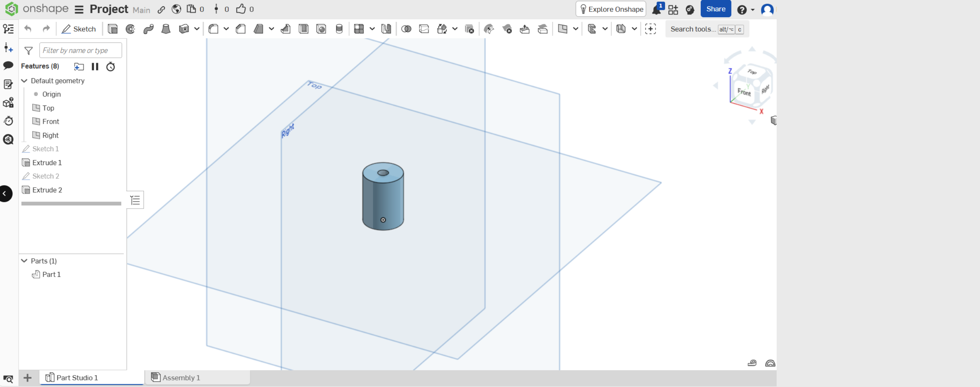Select the Extrude tool icon
This screenshot has width=980, height=387.
[113, 29]
